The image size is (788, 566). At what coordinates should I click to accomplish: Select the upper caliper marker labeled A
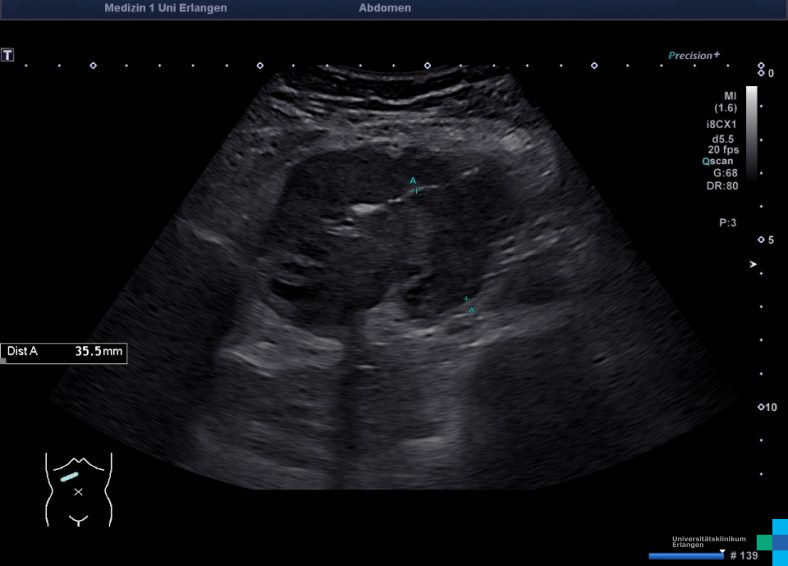tap(416, 190)
